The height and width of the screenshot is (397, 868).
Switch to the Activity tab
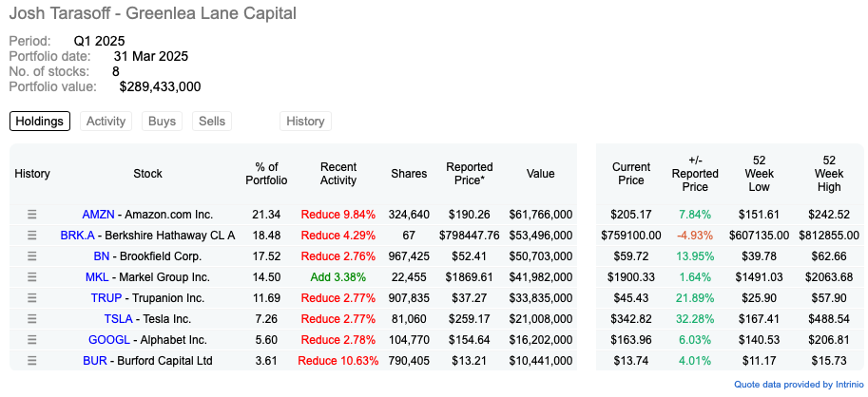106,121
